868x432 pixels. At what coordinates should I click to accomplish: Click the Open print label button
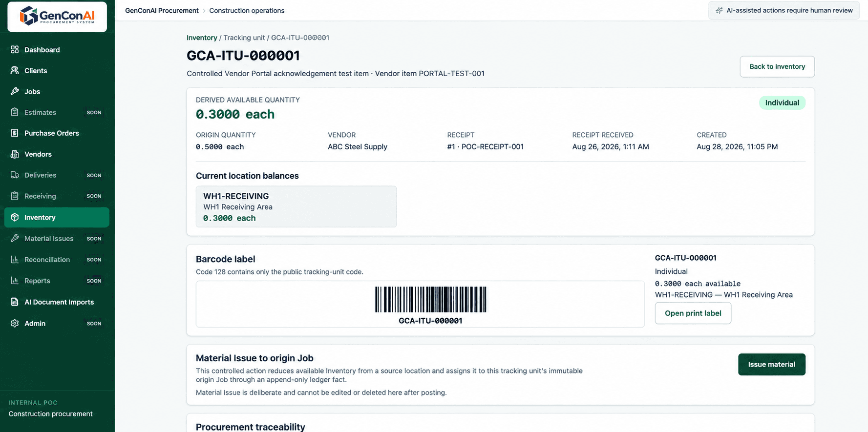pos(693,313)
